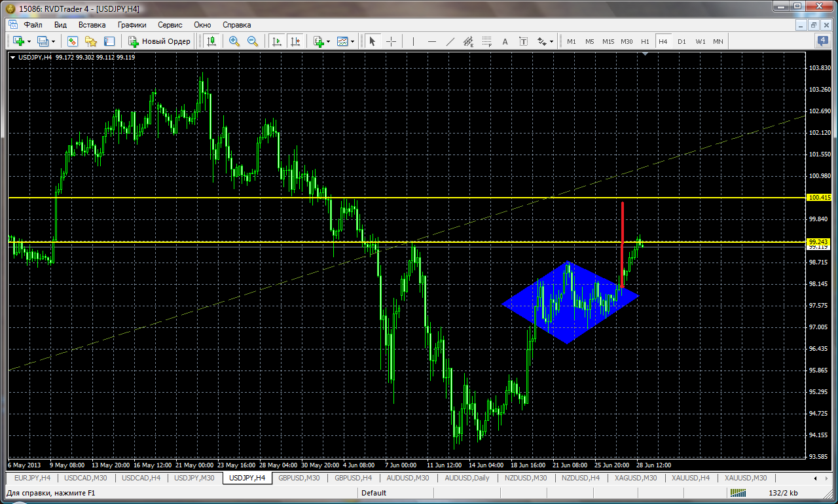Switch to the D1 timeframe
The image size is (838, 504).
pos(682,41)
